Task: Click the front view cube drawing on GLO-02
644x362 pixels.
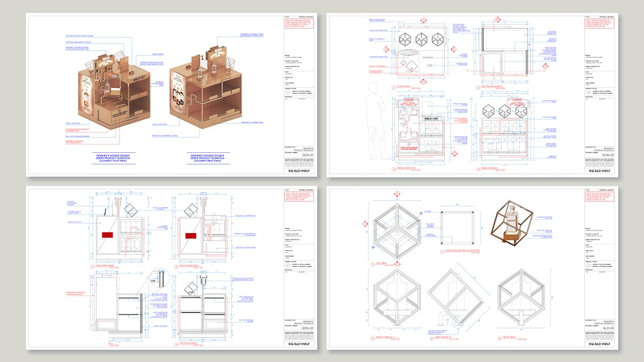Action: click(397, 298)
